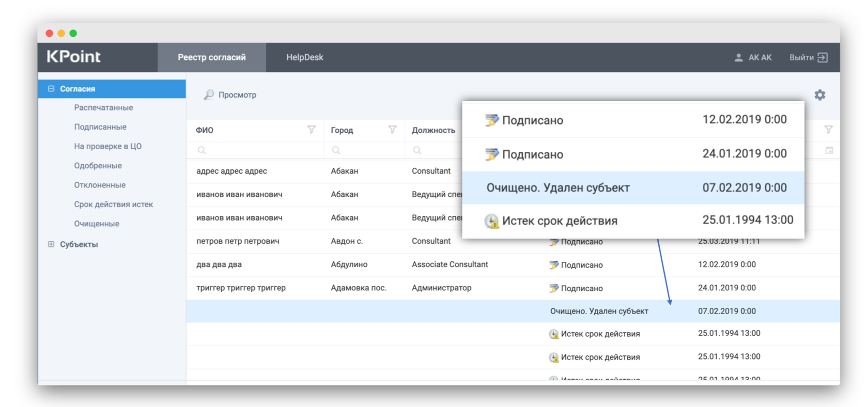Switch to Реестр согласий tab
This screenshot has height=407, width=868.
(x=212, y=57)
